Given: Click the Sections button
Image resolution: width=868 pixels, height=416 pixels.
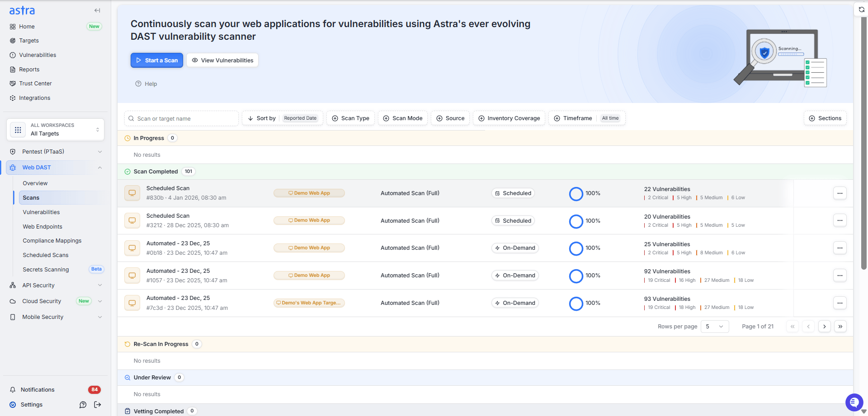Looking at the screenshot, I should point(825,118).
